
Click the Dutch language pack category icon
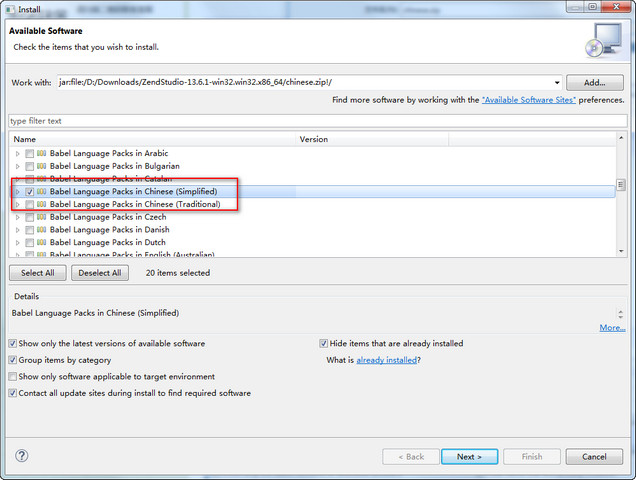click(42, 243)
